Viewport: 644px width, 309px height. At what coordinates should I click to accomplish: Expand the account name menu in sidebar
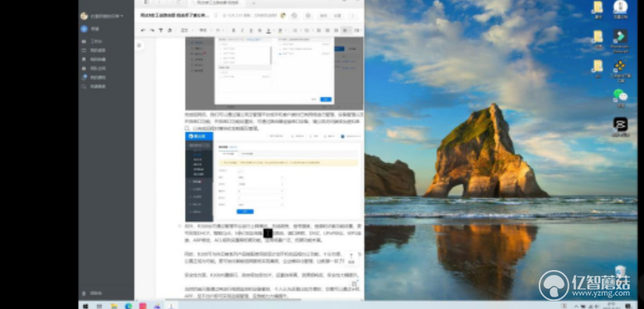pos(102,16)
